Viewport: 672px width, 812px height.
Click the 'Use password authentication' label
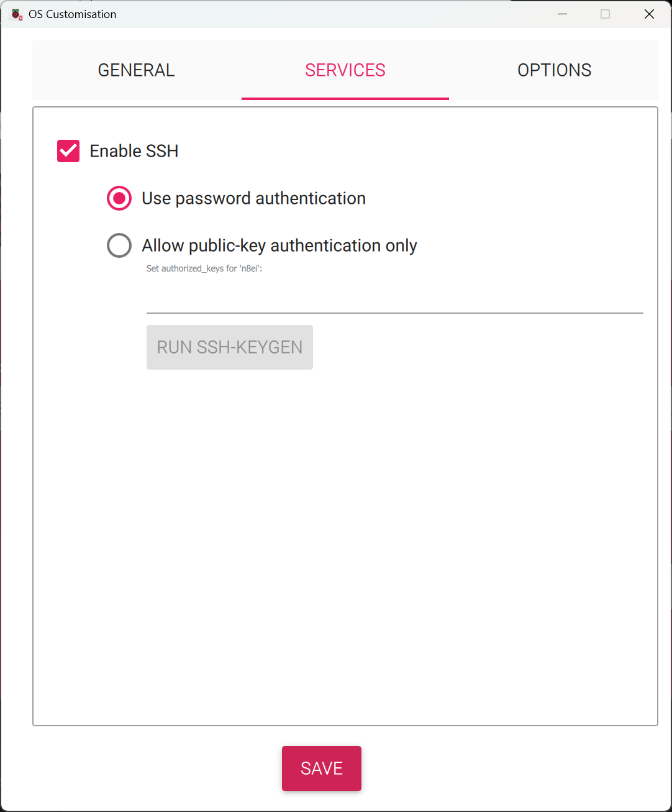click(253, 198)
